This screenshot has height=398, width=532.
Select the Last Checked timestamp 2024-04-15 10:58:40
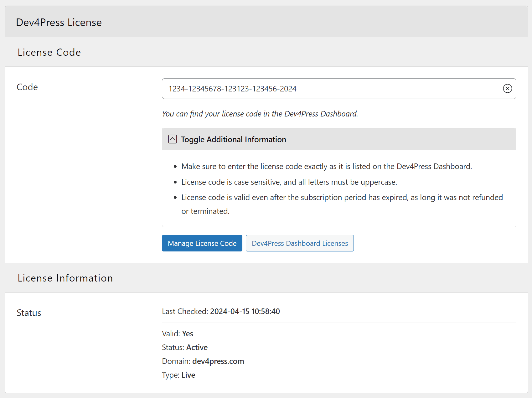point(245,311)
